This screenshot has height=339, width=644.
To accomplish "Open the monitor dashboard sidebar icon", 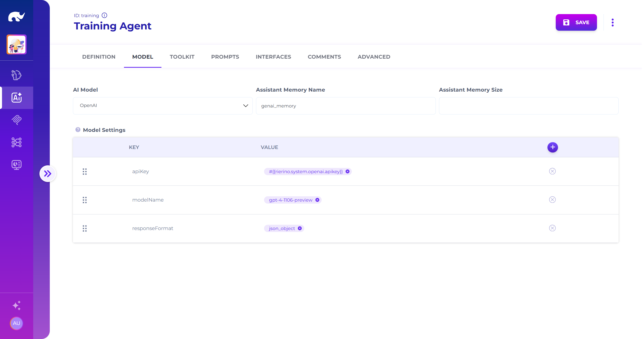I will click(x=16, y=165).
